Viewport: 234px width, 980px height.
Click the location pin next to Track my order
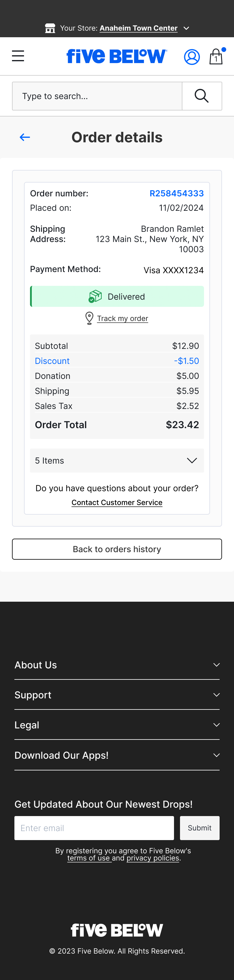tap(88, 318)
